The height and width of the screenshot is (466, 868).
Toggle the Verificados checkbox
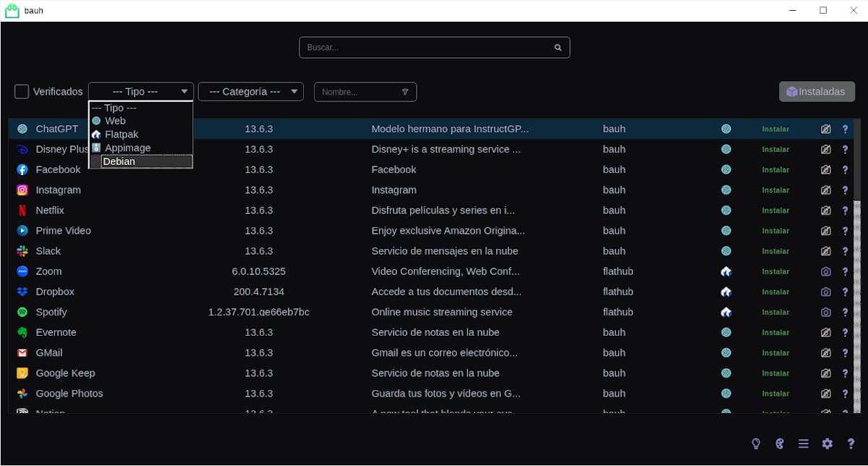[x=22, y=92]
